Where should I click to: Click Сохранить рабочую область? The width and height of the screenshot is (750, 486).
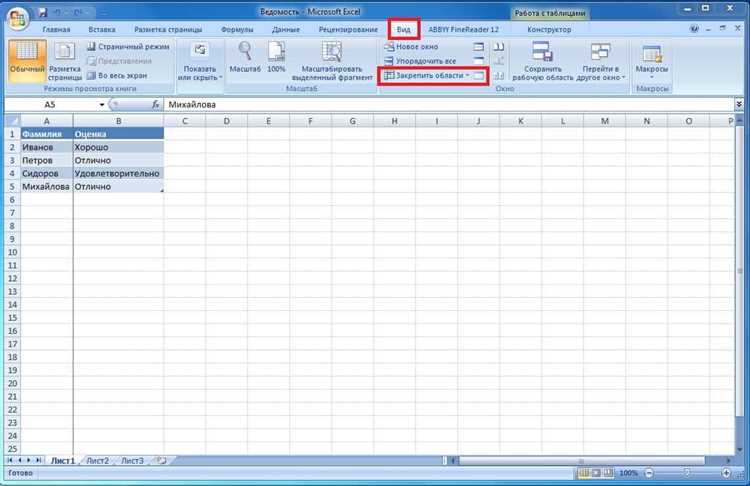(x=542, y=61)
